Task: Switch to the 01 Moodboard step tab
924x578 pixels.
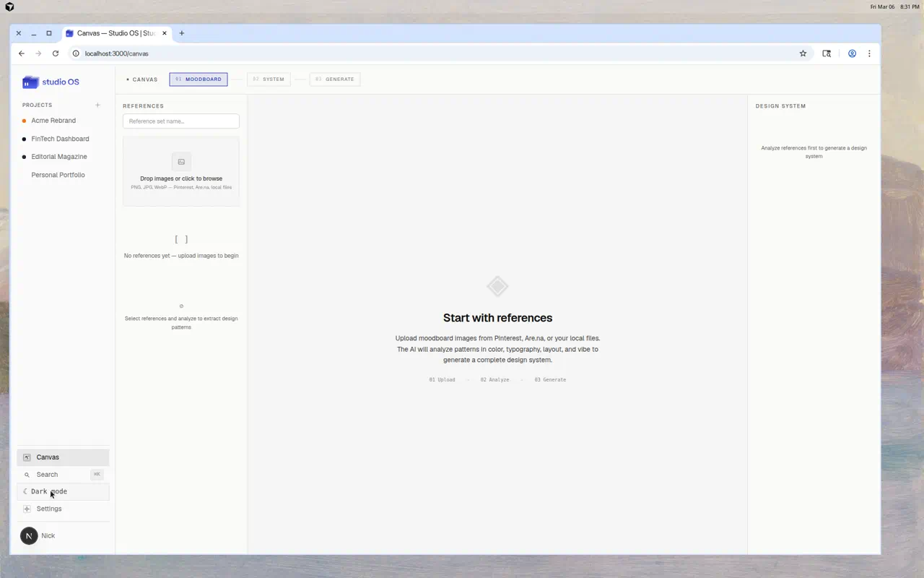Action: coord(199,79)
